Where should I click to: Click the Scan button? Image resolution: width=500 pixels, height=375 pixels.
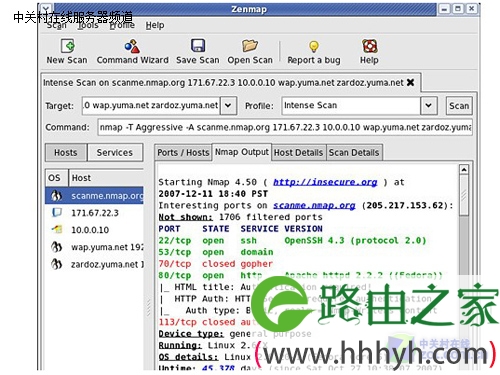point(459,106)
